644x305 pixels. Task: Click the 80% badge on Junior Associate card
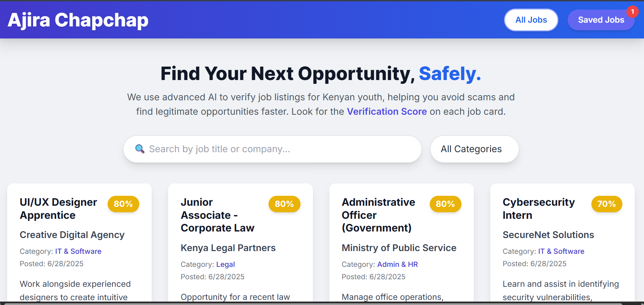[x=284, y=204]
